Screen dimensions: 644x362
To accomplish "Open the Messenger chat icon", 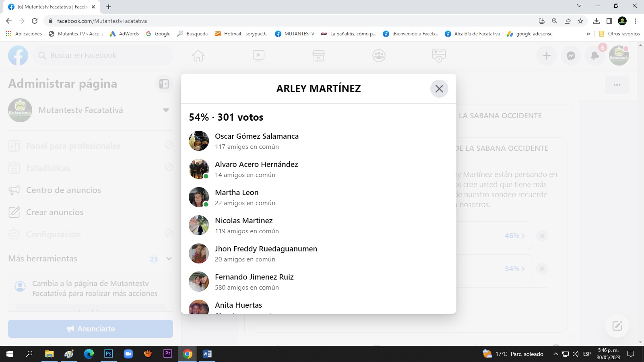I will click(x=571, y=56).
